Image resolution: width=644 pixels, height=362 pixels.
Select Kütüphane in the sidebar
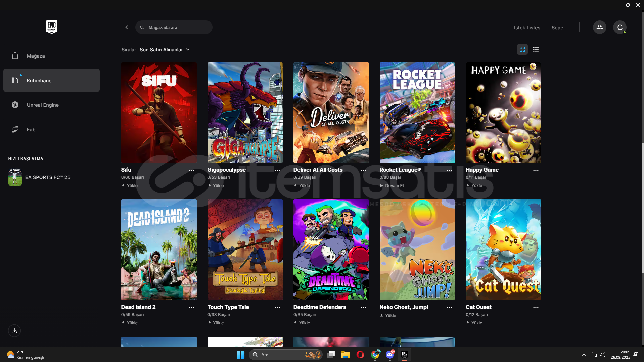point(51,80)
